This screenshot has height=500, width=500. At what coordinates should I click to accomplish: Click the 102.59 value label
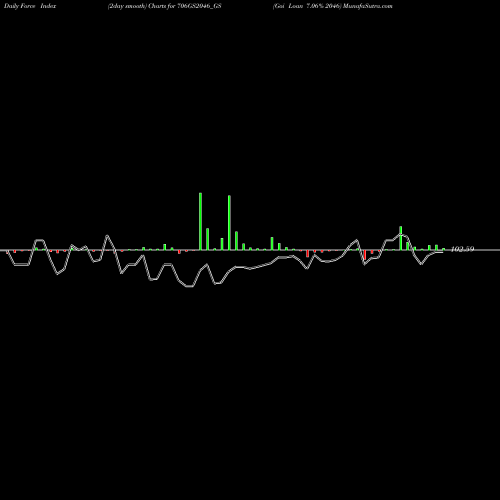click(x=462, y=249)
